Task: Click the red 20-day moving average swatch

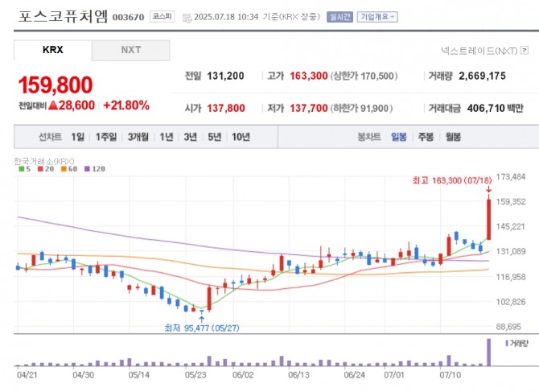Action: click(x=40, y=169)
